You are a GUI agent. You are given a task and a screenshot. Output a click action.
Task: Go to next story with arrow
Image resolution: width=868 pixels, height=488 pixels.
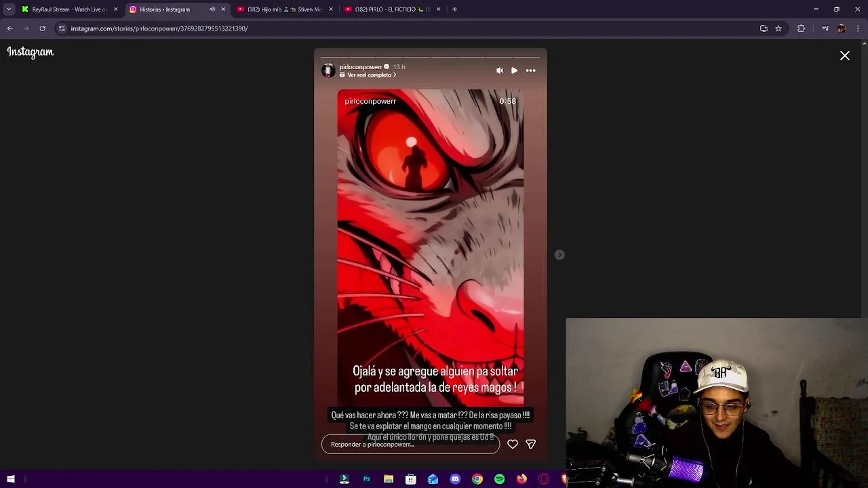pyautogui.click(x=559, y=255)
